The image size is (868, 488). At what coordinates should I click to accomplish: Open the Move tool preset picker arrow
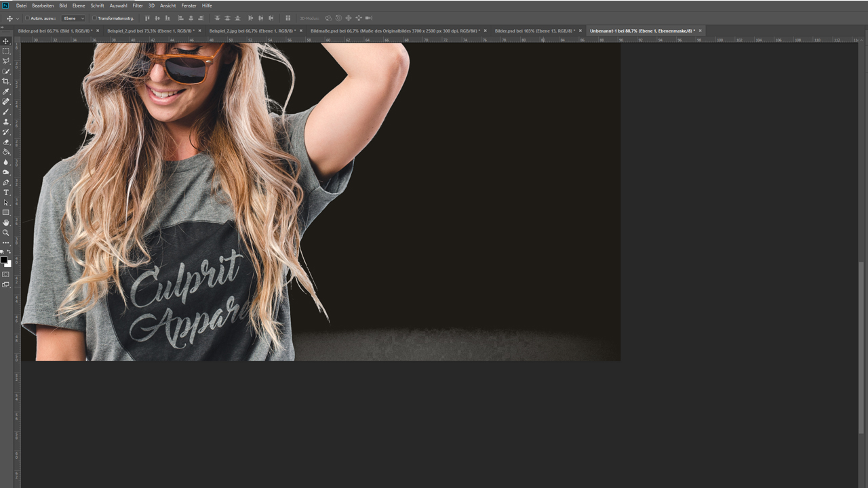coord(18,18)
